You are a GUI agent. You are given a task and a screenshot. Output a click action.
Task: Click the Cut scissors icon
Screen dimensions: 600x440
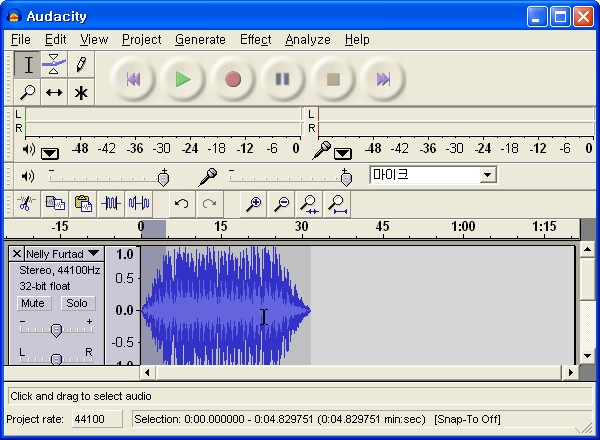(x=26, y=203)
